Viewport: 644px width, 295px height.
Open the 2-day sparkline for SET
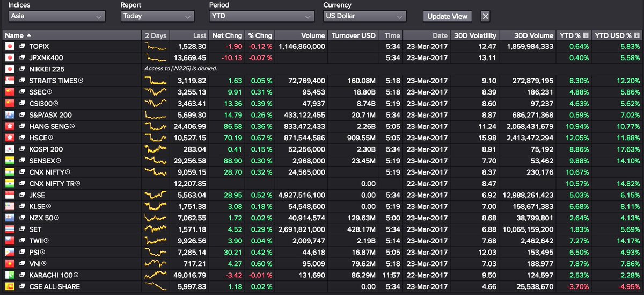coord(156,229)
